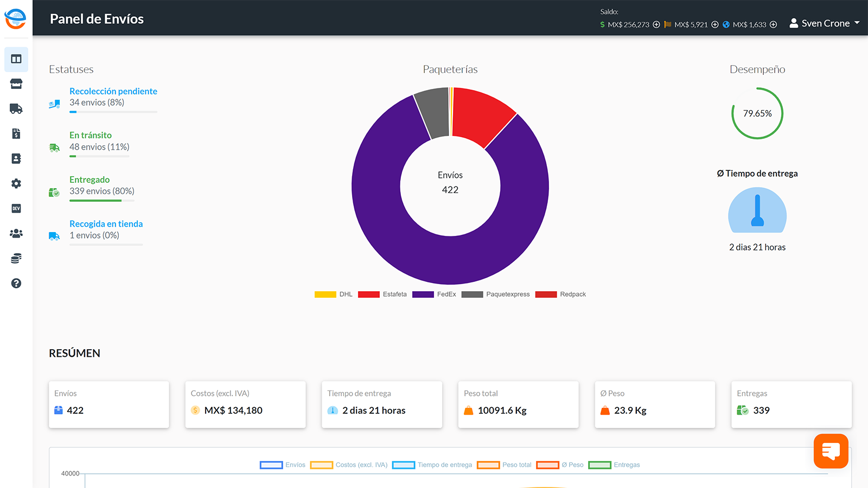Toggle Costos (excl. IVA) series legend
This screenshot has width=868, height=488.
pos(349,465)
